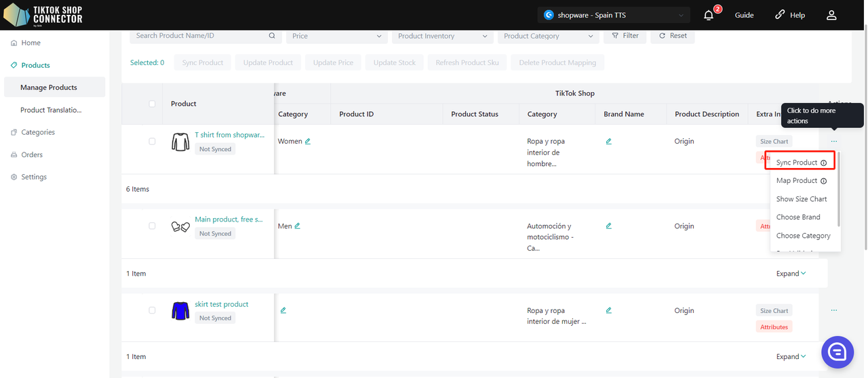Open the Price filter dropdown
The height and width of the screenshot is (378, 868).
[x=337, y=36]
